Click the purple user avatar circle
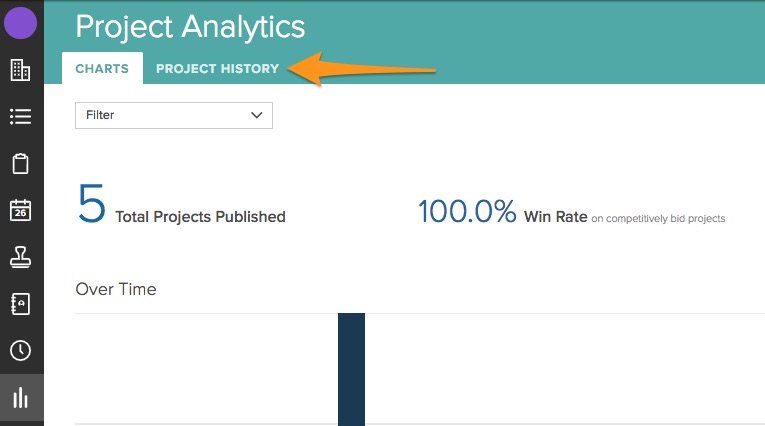The image size is (765, 426). pos(21,23)
